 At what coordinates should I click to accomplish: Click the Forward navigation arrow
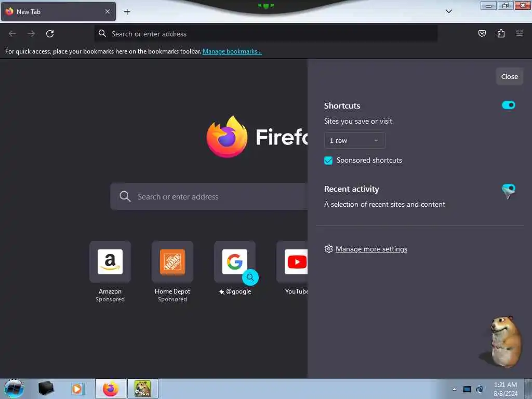31,34
